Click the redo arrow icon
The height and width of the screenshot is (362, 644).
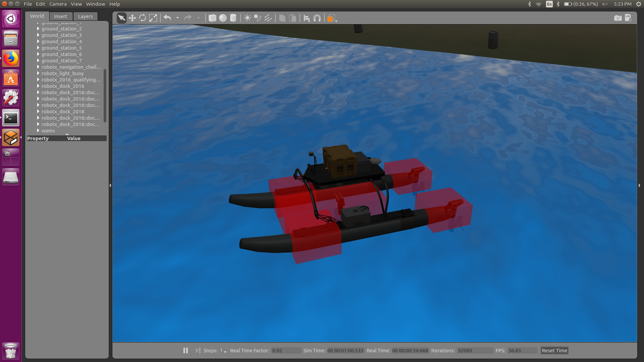(x=187, y=18)
